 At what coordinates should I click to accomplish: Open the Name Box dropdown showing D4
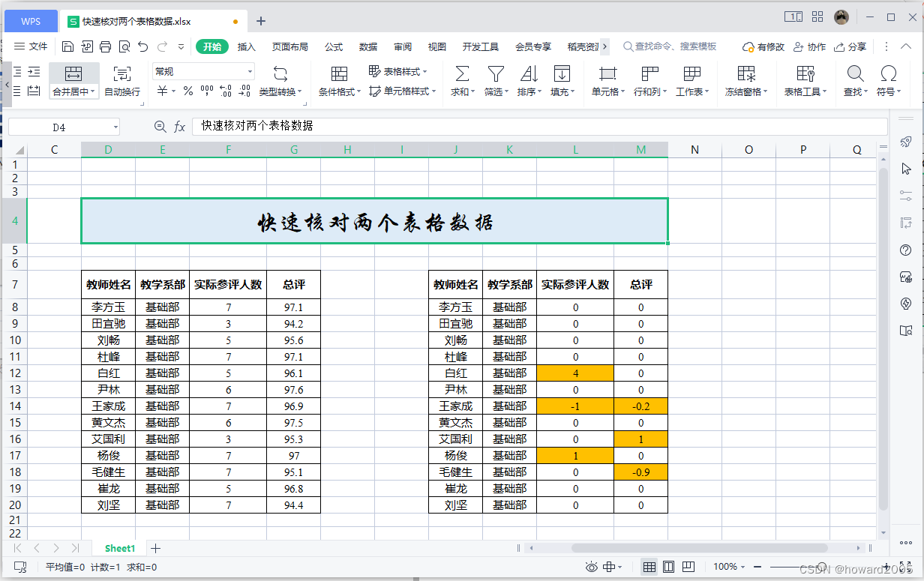coord(115,127)
